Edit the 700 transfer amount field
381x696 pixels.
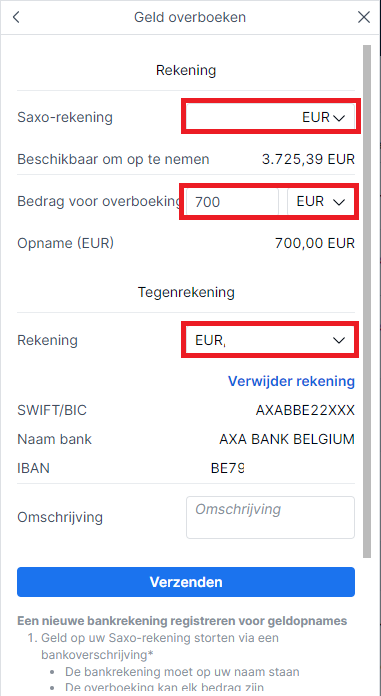(x=232, y=202)
